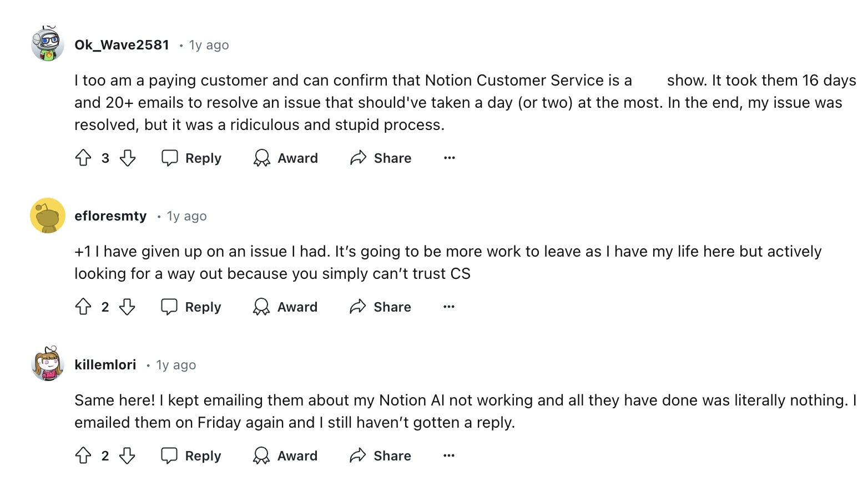Open more options on killemlori's comment
868x491 pixels.
(x=449, y=455)
